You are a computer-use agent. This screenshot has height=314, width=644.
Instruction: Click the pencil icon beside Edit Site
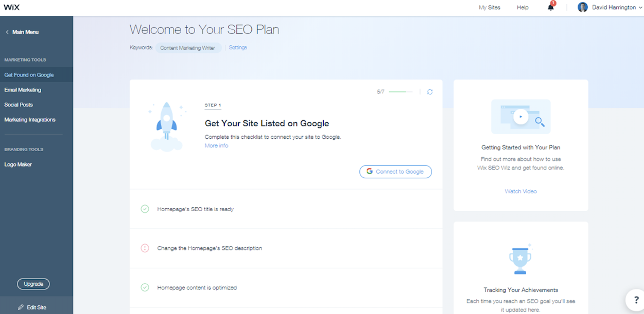21,307
